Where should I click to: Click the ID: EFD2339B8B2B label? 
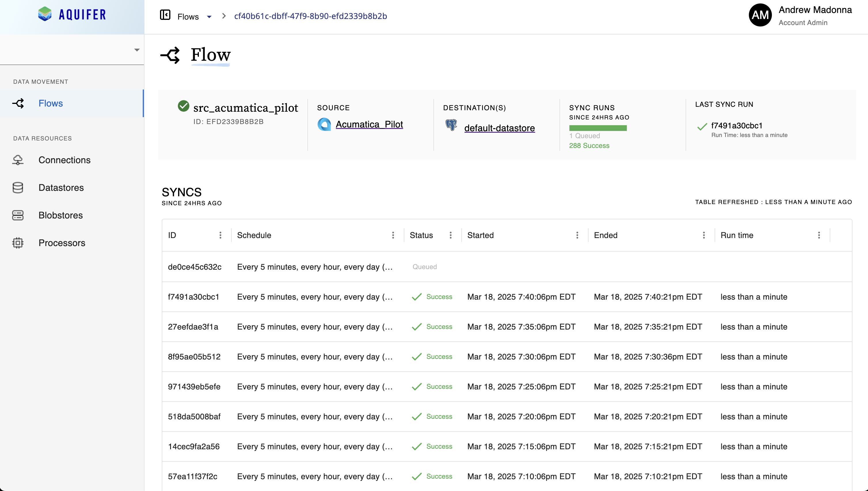click(228, 122)
